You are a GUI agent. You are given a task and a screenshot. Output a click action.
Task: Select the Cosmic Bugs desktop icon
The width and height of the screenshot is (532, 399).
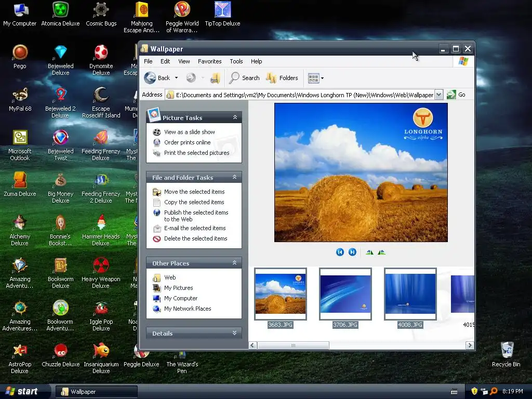click(x=101, y=15)
